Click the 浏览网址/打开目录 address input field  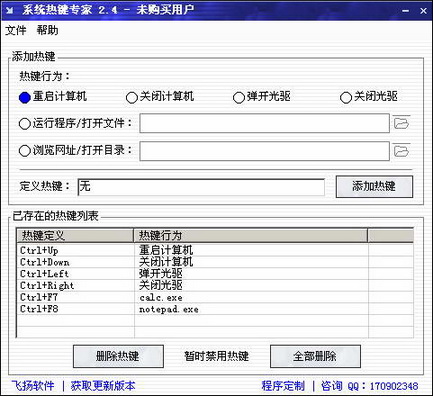264,151
